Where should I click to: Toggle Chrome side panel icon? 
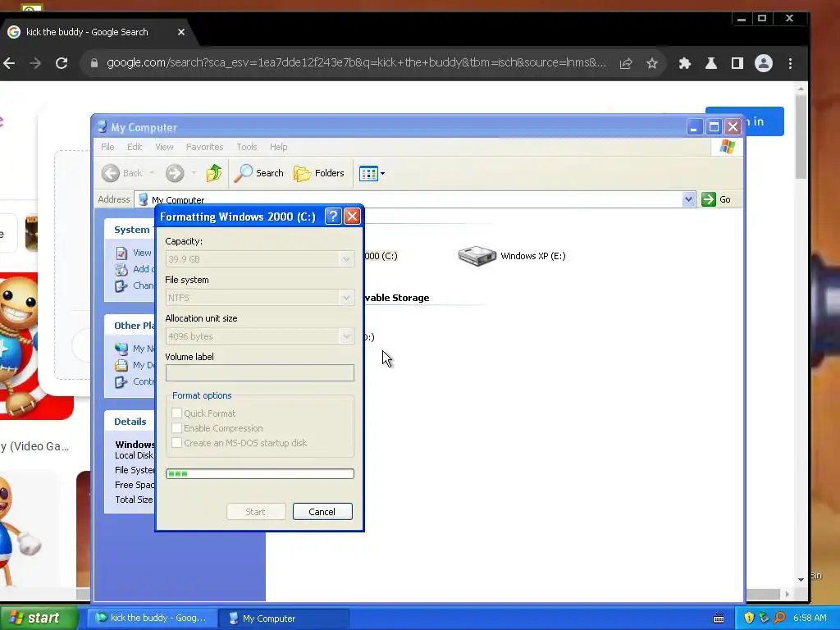coord(737,63)
